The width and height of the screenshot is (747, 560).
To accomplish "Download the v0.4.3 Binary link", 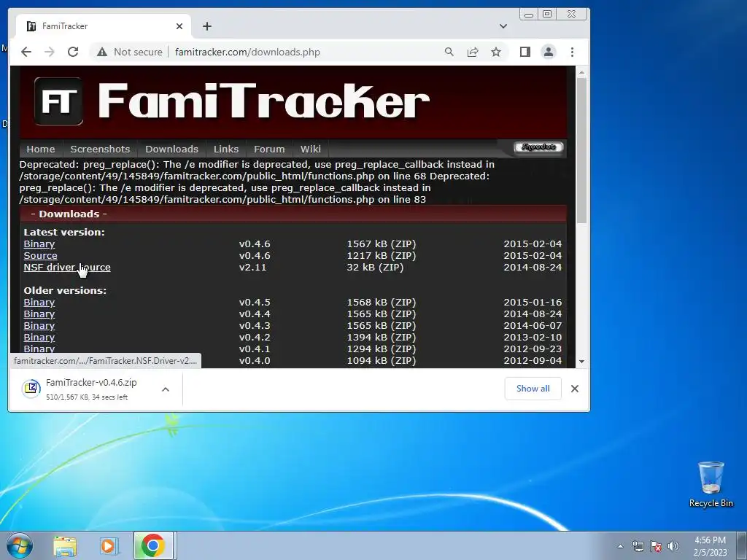I will (x=39, y=326).
